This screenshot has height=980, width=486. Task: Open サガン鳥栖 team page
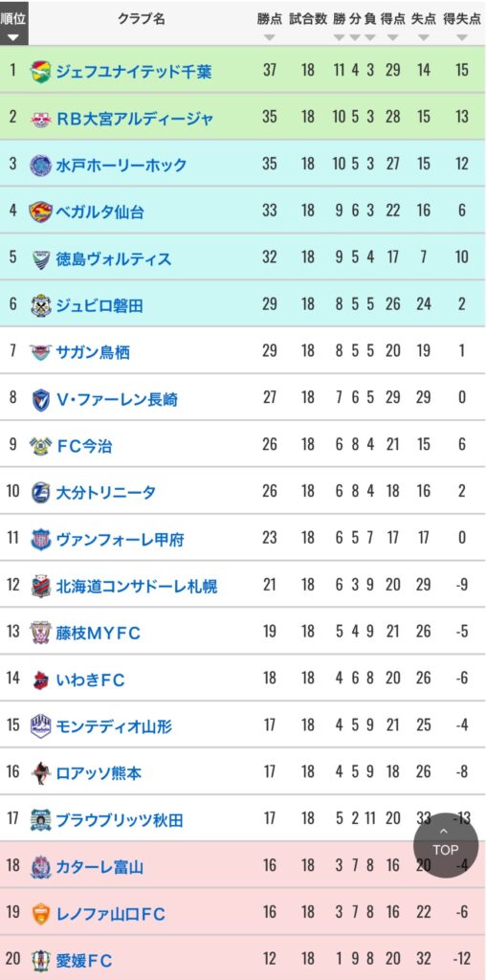tap(93, 352)
